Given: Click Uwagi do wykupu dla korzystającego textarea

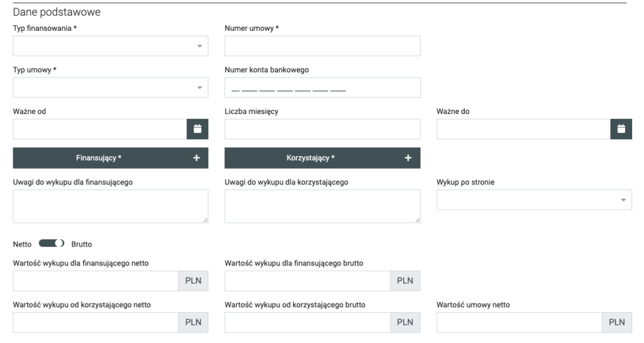Looking at the screenshot, I should tap(322, 206).
